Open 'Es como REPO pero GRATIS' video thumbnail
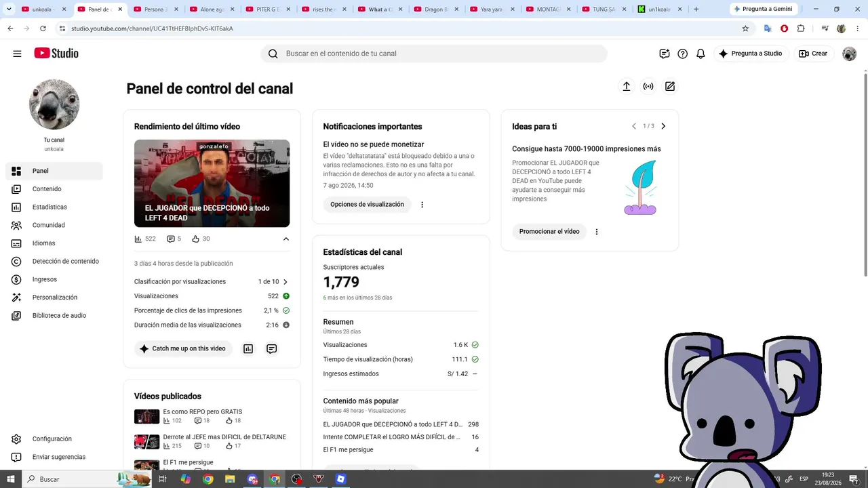Image resolution: width=868 pixels, height=488 pixels. click(146, 416)
